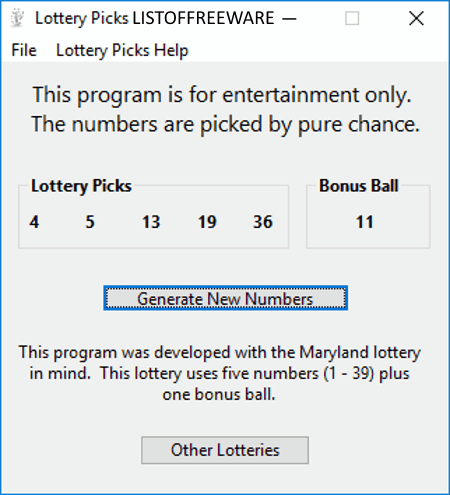Viewport: 450px width, 495px height.
Task: Click the Lottery Picks group label
Action: tap(81, 186)
